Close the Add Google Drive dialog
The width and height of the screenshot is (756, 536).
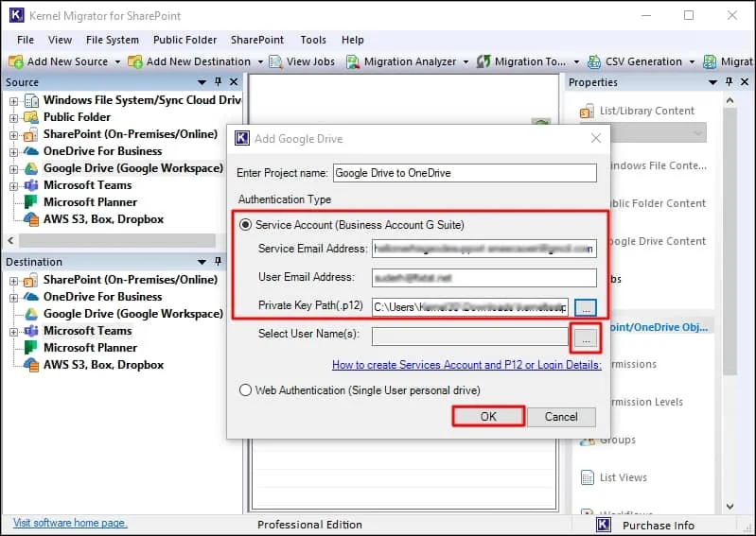coord(596,139)
